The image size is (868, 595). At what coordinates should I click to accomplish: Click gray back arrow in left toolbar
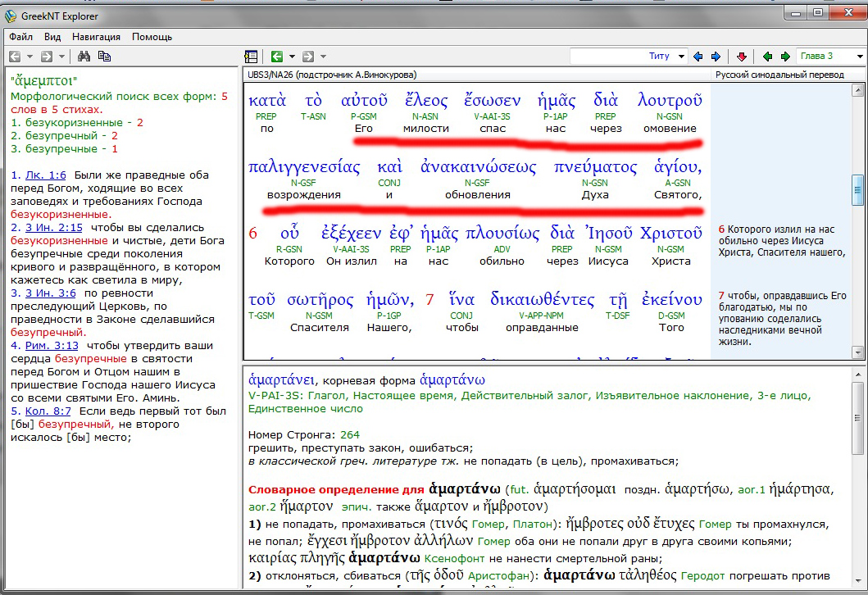[15, 57]
